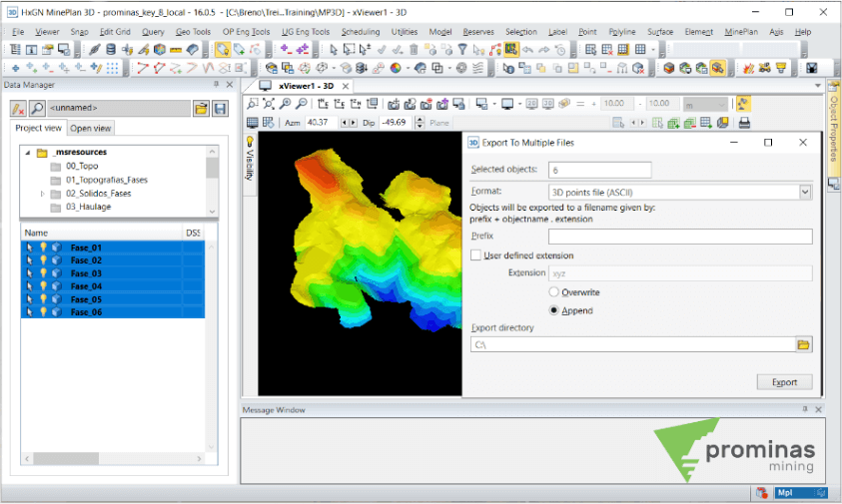The height and width of the screenshot is (504, 842).
Task: Click the blast explosion icon in the toolbar
Action: pyautogui.click(x=748, y=68)
